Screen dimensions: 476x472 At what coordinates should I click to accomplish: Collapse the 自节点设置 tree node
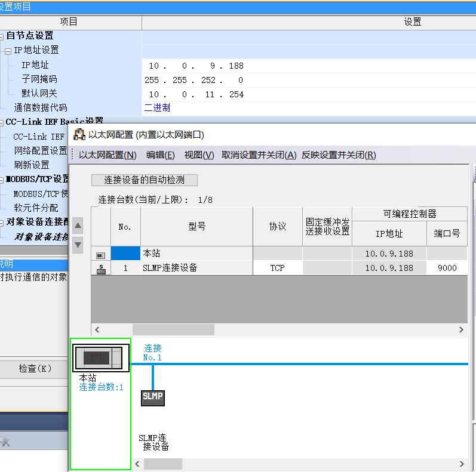click(2, 37)
